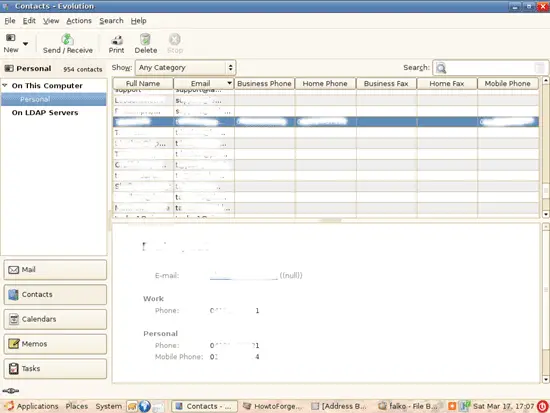Click the update notification tray icon
Screen dimensions: 550x413
pos(452,406)
